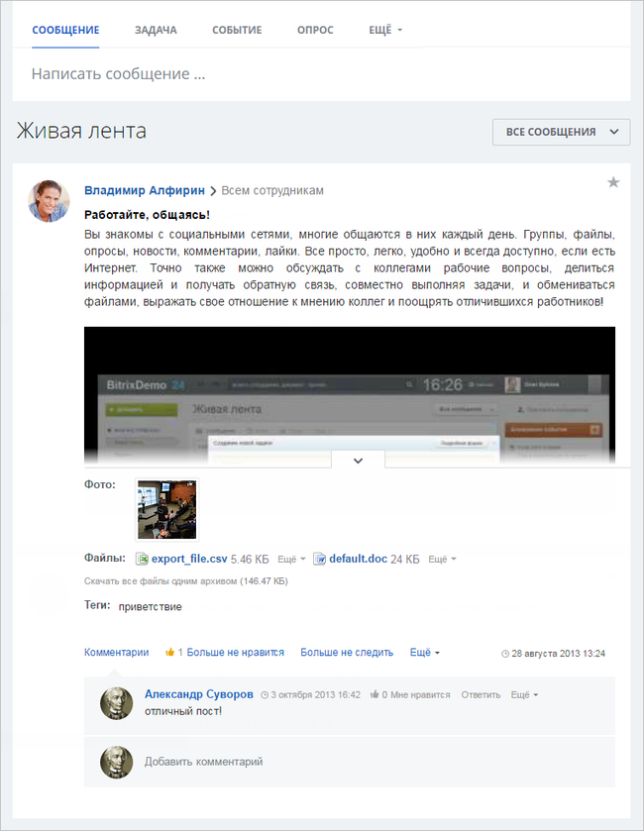Add the post to favorites with the star
The width and height of the screenshot is (644, 831).
click(613, 182)
